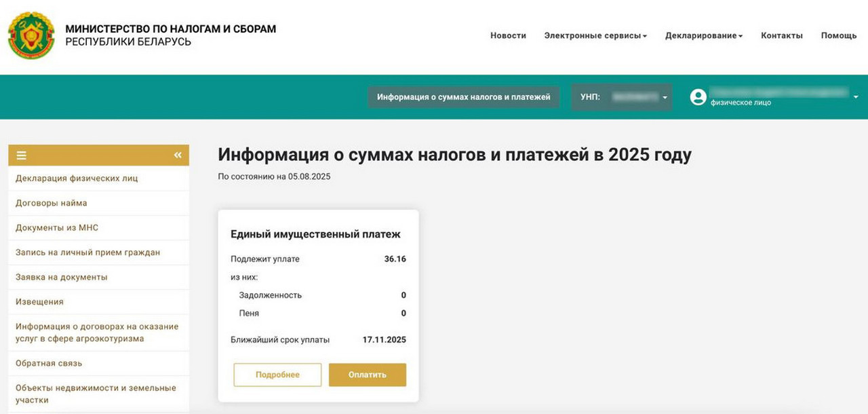The height and width of the screenshot is (414, 868).
Task: Select Договоры найма sidebar link
Action: 52,203
